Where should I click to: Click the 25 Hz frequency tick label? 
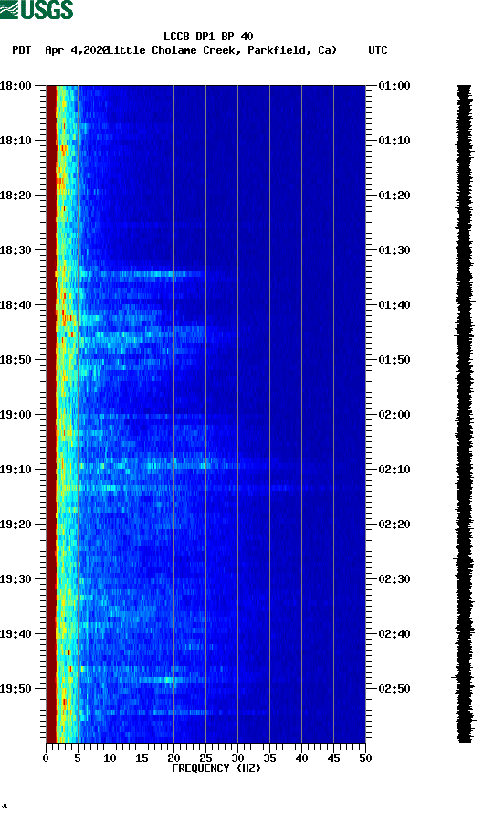click(x=205, y=758)
